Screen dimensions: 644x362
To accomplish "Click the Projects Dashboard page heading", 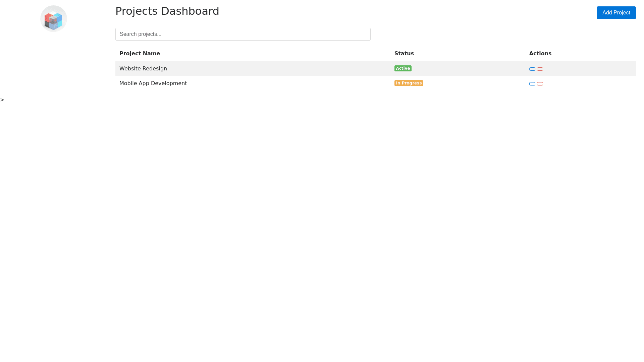I will (167, 11).
